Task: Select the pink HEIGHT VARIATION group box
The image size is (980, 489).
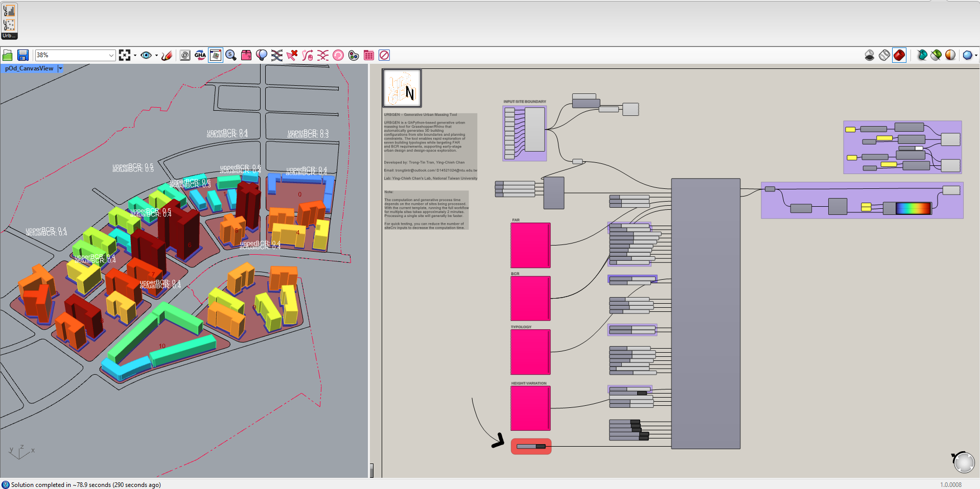Action: (530, 408)
